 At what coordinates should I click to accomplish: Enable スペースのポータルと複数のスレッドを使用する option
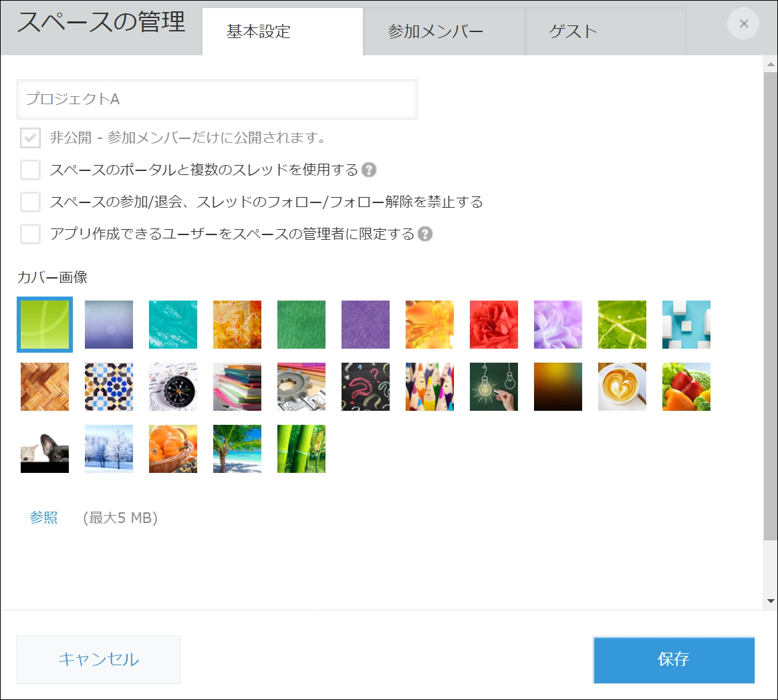tap(30, 170)
